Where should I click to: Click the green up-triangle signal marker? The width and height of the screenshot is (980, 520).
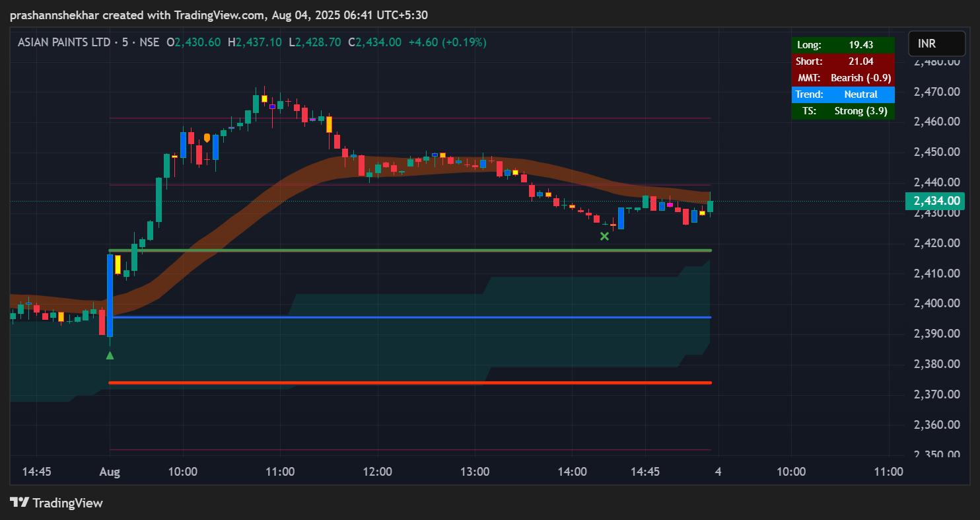click(110, 355)
